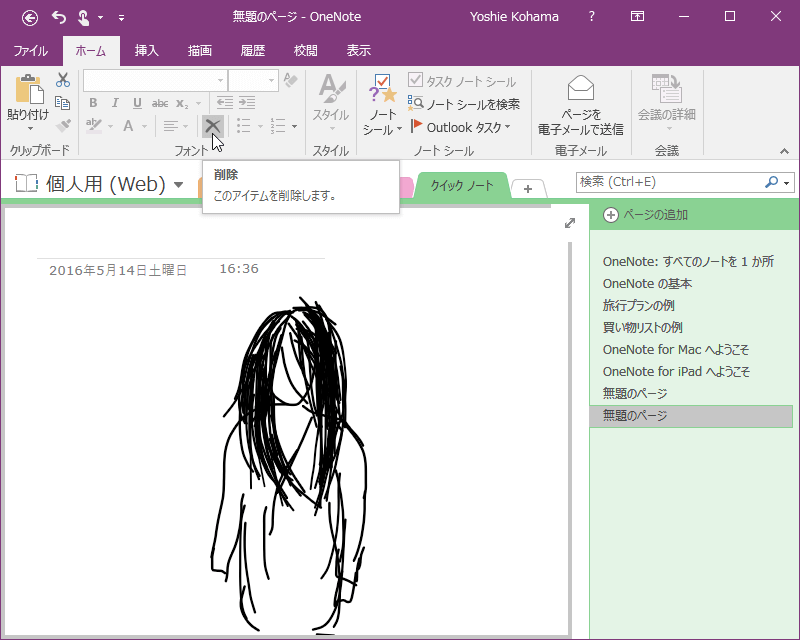Open the highlight color dropdown arrow
800x640 pixels.
(x=110, y=126)
